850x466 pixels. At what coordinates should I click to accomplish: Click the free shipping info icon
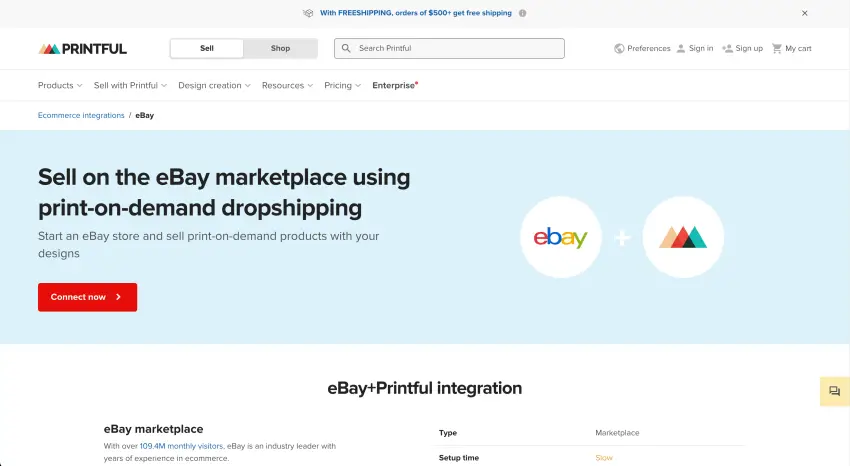pyautogui.click(x=522, y=13)
